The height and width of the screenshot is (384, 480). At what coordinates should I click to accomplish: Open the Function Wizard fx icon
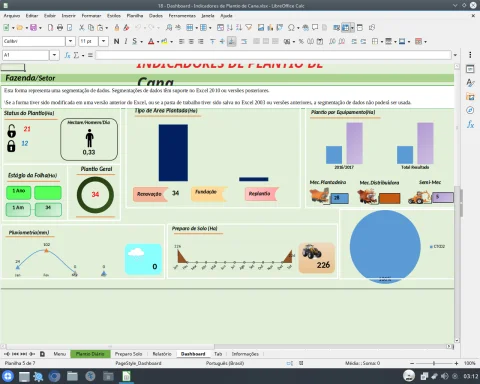pyautogui.click(x=67, y=55)
